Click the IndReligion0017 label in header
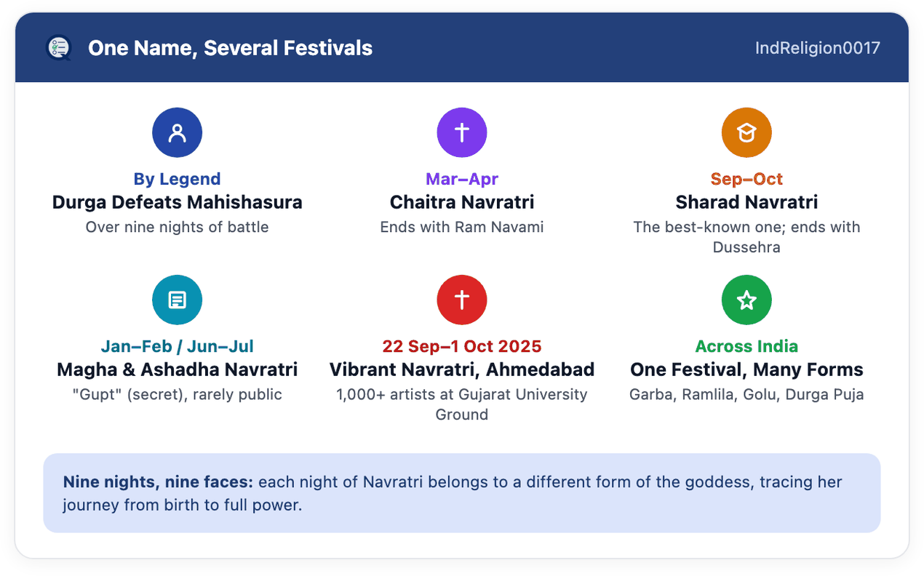The height and width of the screenshot is (576, 924). coord(818,48)
